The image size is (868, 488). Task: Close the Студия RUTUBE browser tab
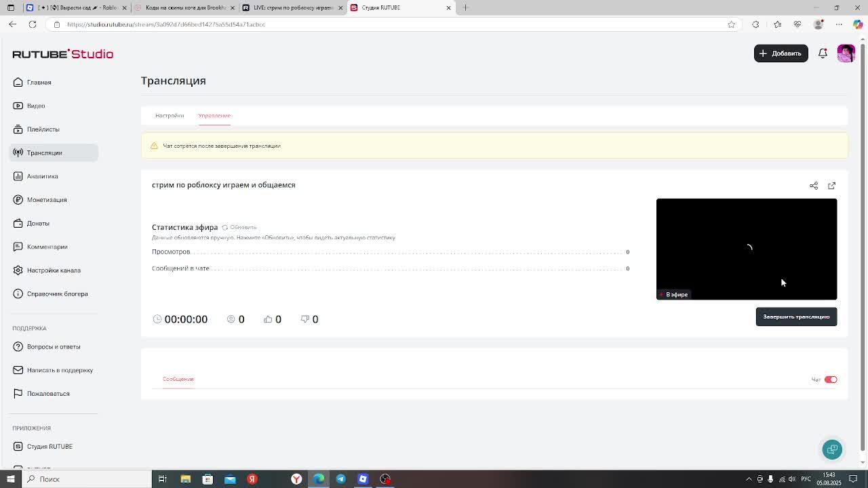pos(448,7)
